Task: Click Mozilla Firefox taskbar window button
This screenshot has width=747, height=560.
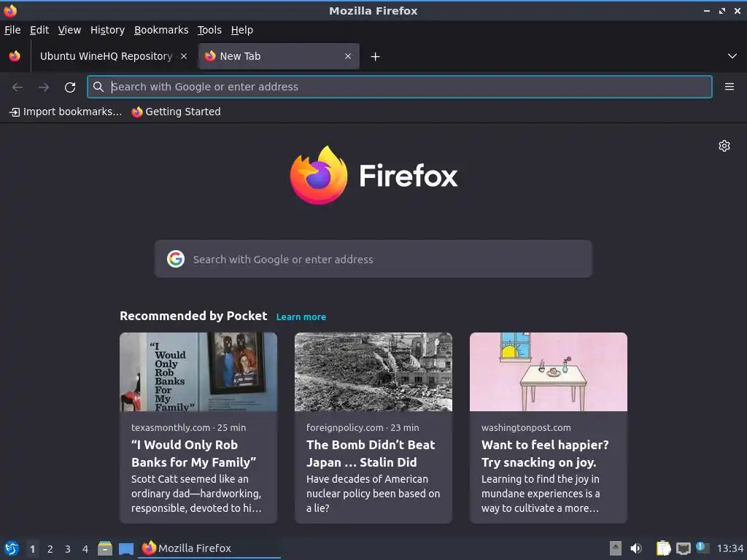Action: pos(209,548)
